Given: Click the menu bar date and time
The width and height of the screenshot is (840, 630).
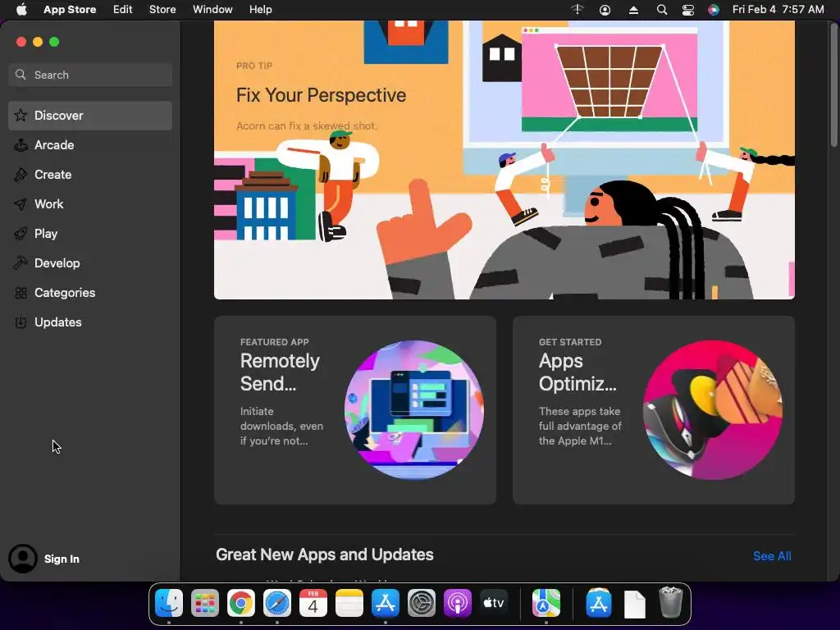Looking at the screenshot, I should (778, 10).
